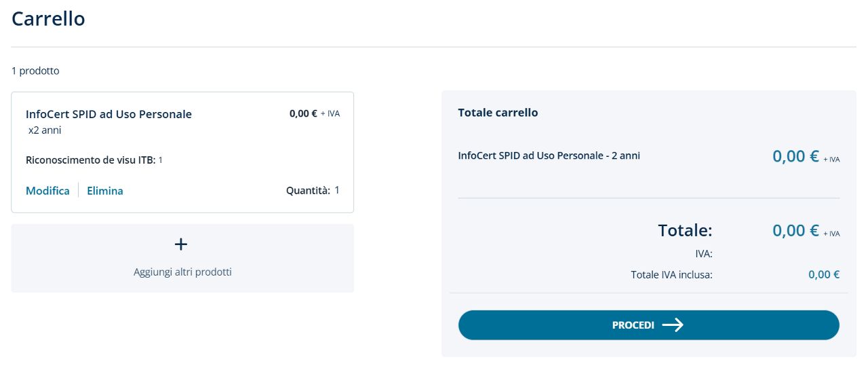Image resolution: width=868 pixels, height=368 pixels.
Task: Click the 'Carrello' page heading
Action: click(48, 19)
